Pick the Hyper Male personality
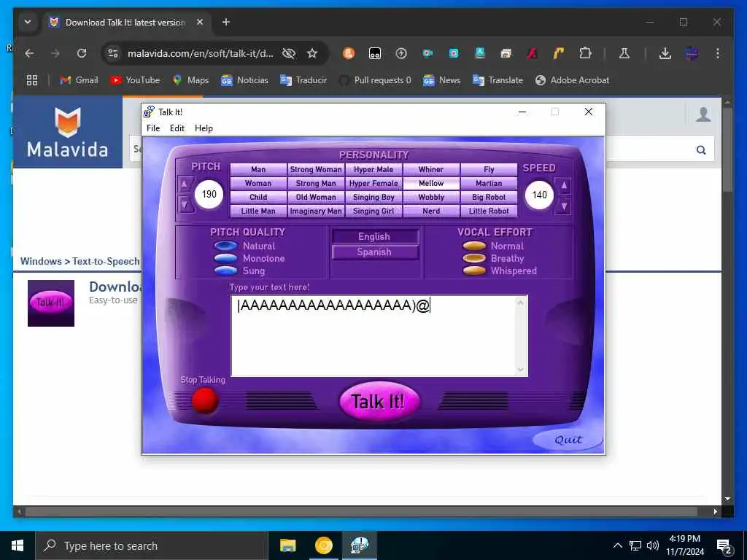Viewport: 747px width, 560px height. pos(373,169)
